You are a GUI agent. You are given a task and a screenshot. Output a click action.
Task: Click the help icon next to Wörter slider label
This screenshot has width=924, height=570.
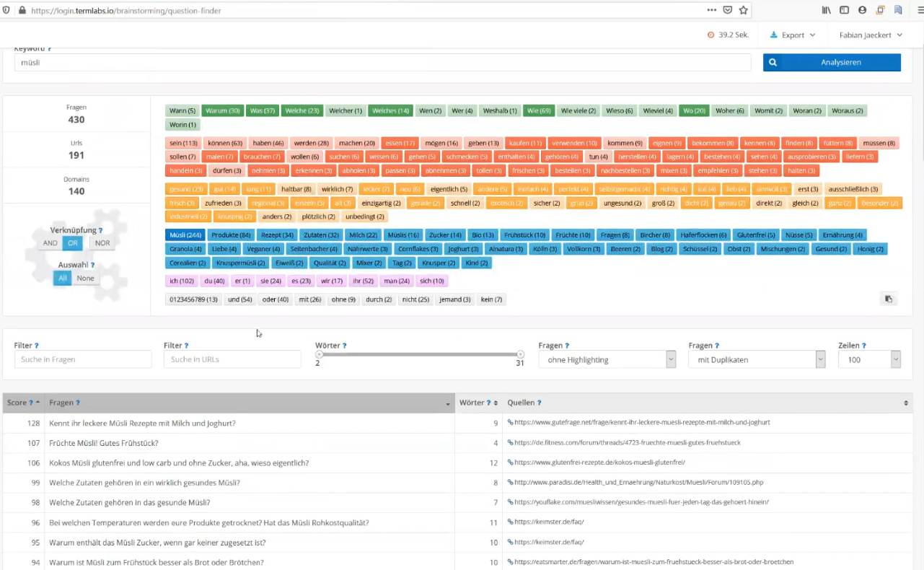point(345,346)
